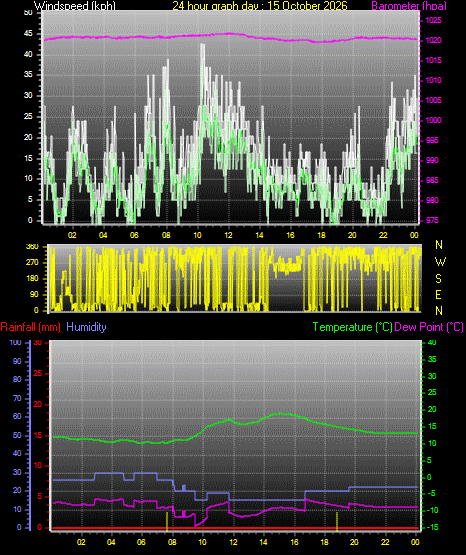Click the 'Barometer (hpa)' axis title
Screen dimensions: 466x555
(409, 6)
